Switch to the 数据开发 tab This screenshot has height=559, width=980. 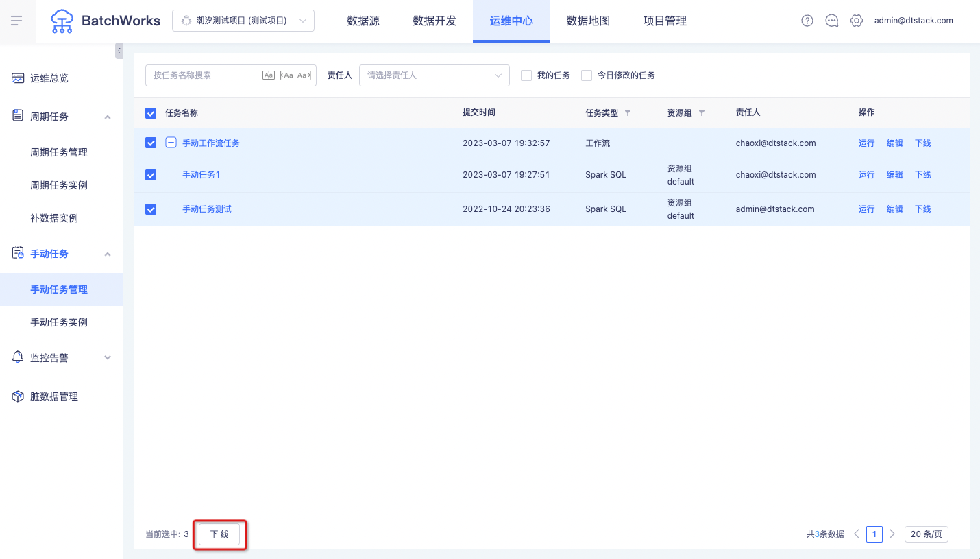[434, 21]
